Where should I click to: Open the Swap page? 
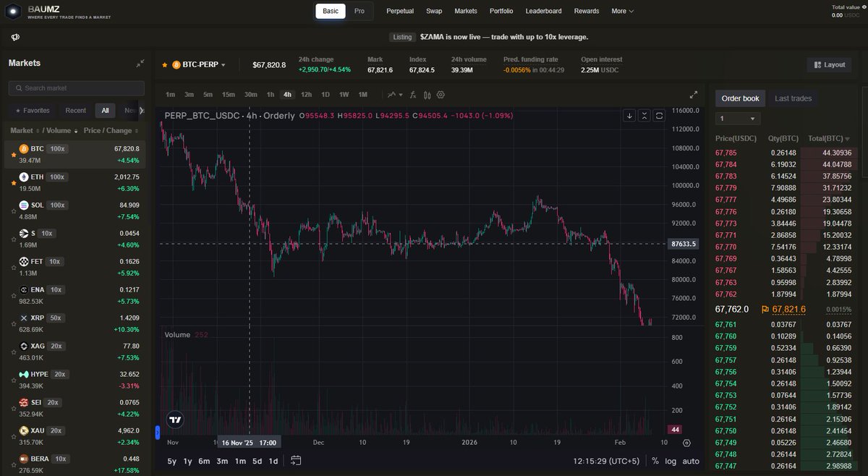click(434, 11)
